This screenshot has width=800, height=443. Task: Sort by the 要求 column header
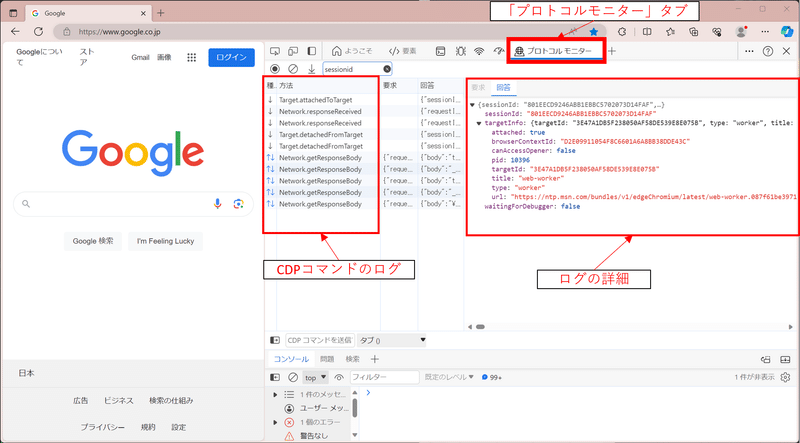pos(399,86)
